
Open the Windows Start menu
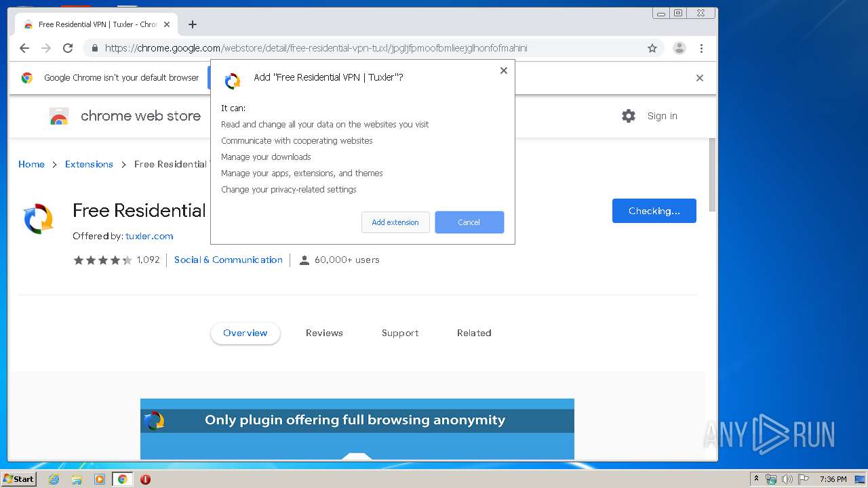coord(19,479)
